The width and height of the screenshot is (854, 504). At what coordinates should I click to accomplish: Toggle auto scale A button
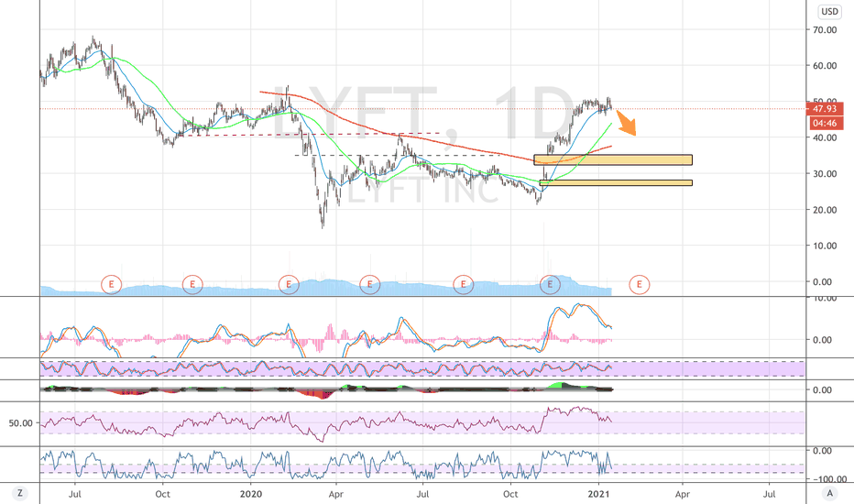(x=829, y=493)
